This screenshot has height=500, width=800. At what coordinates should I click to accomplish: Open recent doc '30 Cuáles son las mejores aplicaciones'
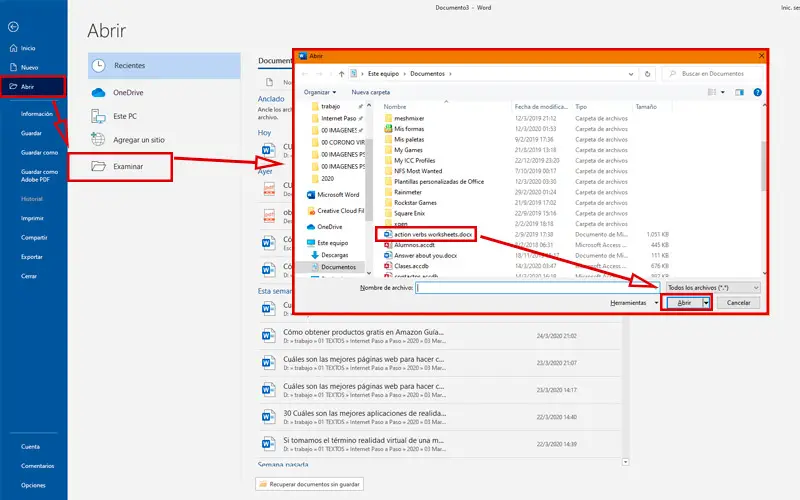(440, 417)
